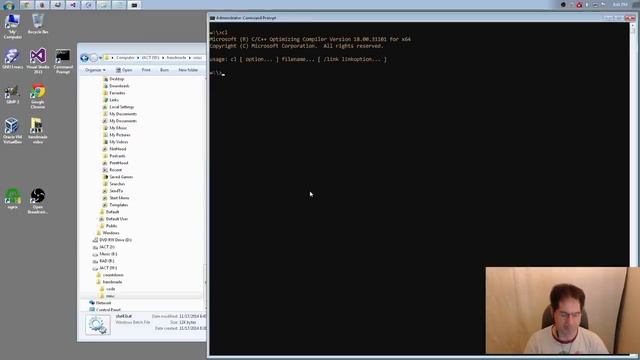
Task: Click the "usage: cl [ option... ]" line in Command Prompt
Action: click(x=298, y=59)
